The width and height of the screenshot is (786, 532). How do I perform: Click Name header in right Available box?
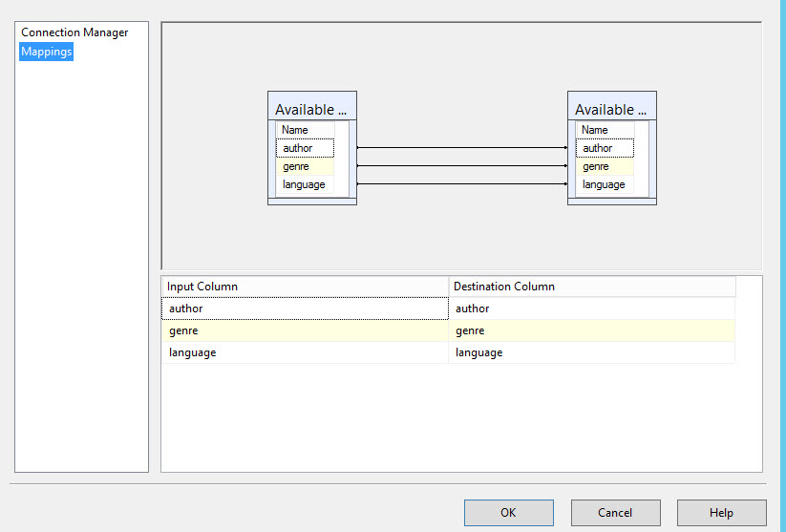605,130
